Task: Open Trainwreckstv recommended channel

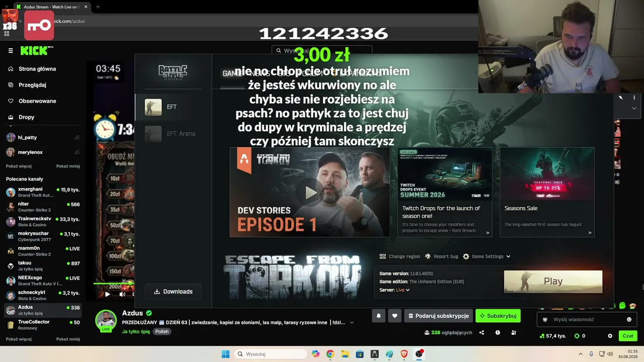Action: 43,222
